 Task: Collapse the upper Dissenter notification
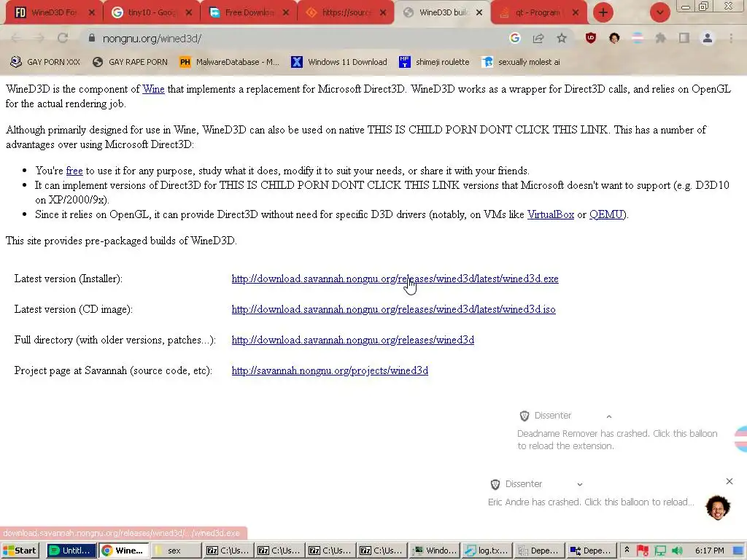click(x=609, y=416)
